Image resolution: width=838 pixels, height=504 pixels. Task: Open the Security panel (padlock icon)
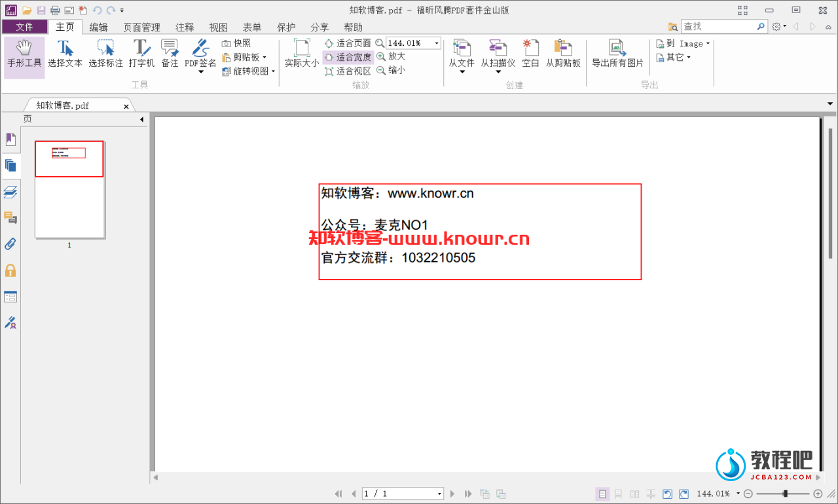[x=10, y=270]
